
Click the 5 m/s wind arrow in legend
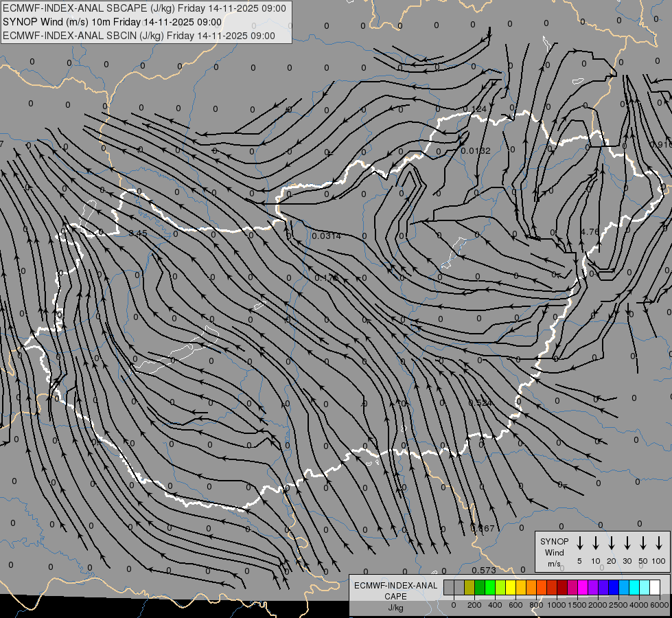579,543
